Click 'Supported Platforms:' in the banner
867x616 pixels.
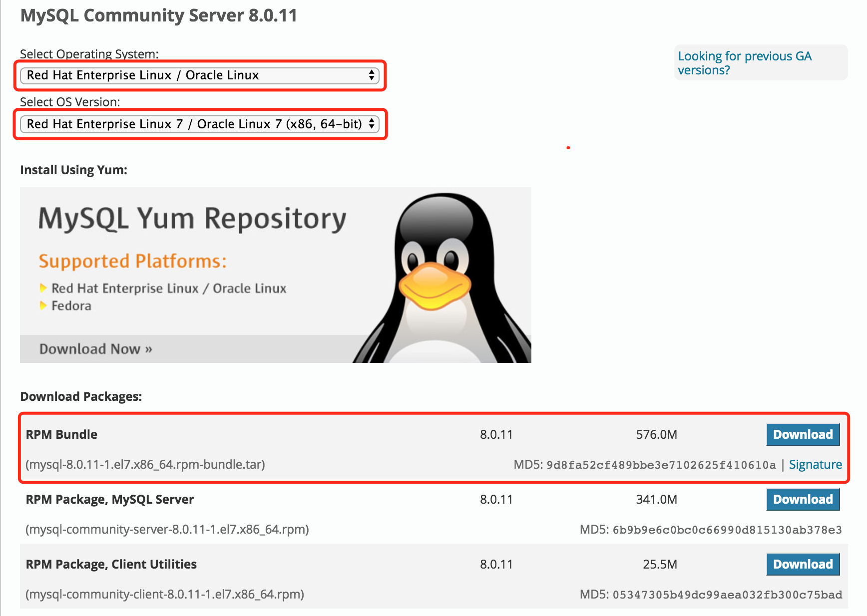click(133, 261)
